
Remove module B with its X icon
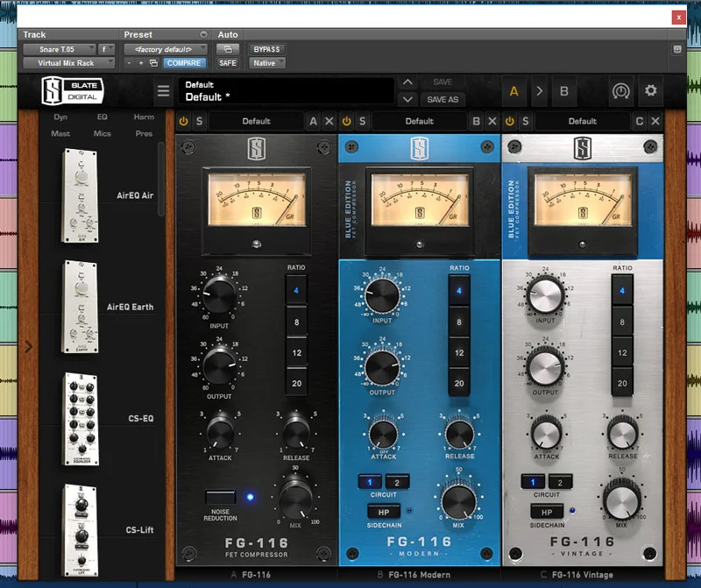tap(492, 121)
